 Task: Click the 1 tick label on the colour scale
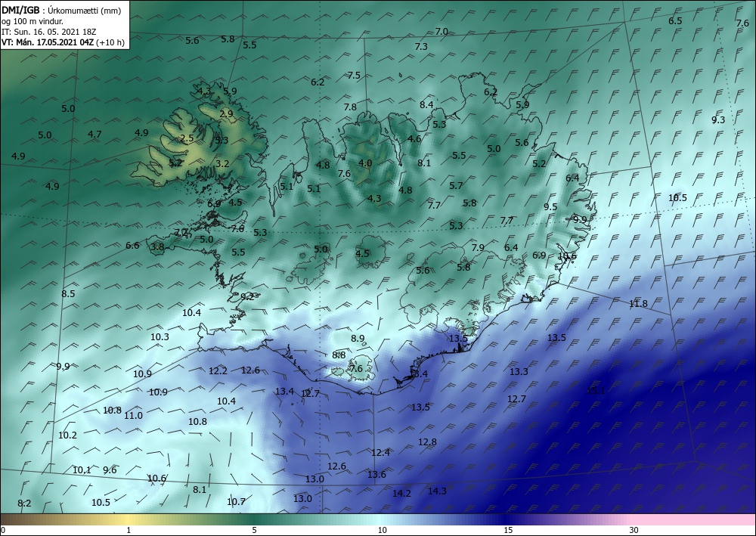pyautogui.click(x=129, y=530)
